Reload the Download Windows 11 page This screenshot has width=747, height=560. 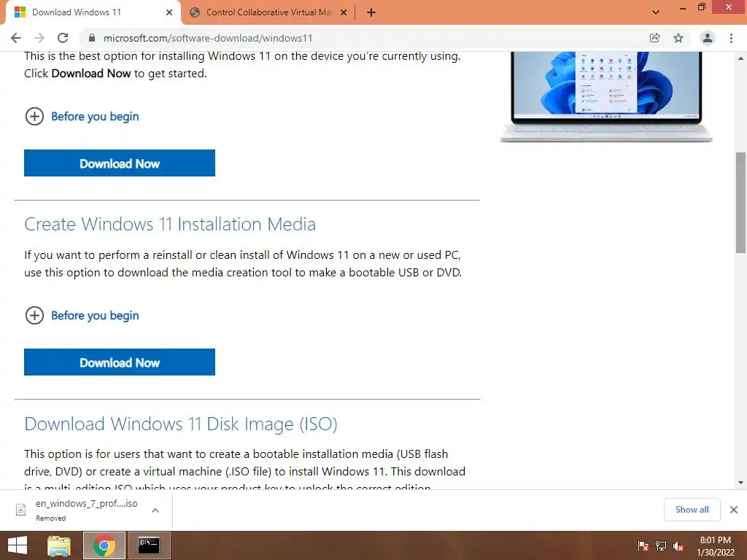point(63,38)
